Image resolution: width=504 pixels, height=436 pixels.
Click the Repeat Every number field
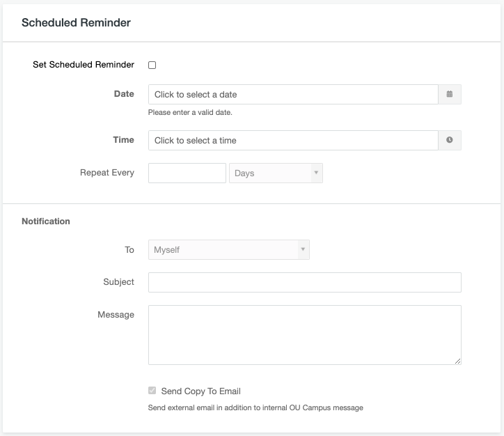[x=187, y=173]
